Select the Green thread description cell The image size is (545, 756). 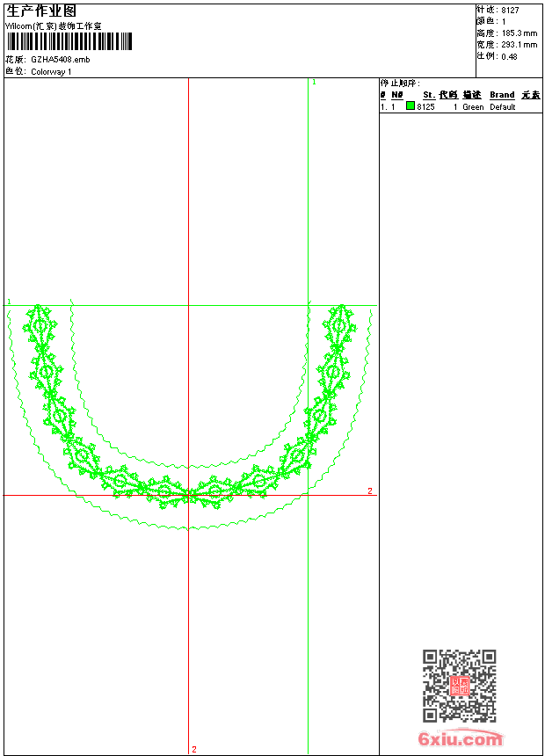473,107
